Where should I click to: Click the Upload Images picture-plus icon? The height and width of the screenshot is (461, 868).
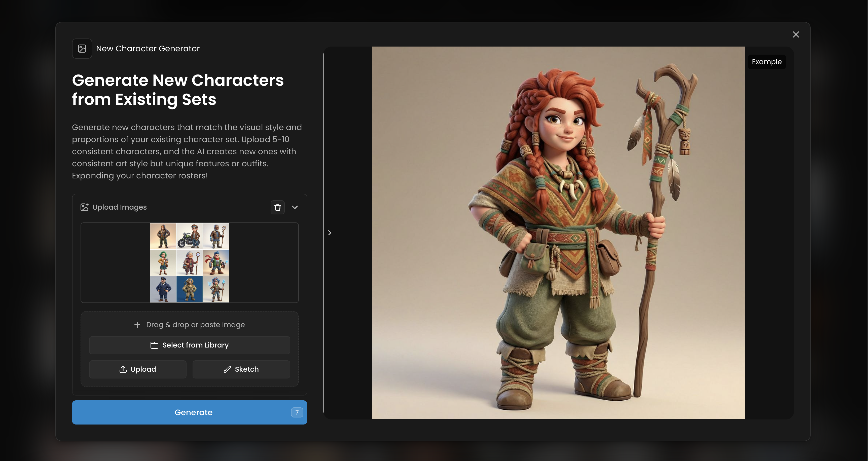84,207
